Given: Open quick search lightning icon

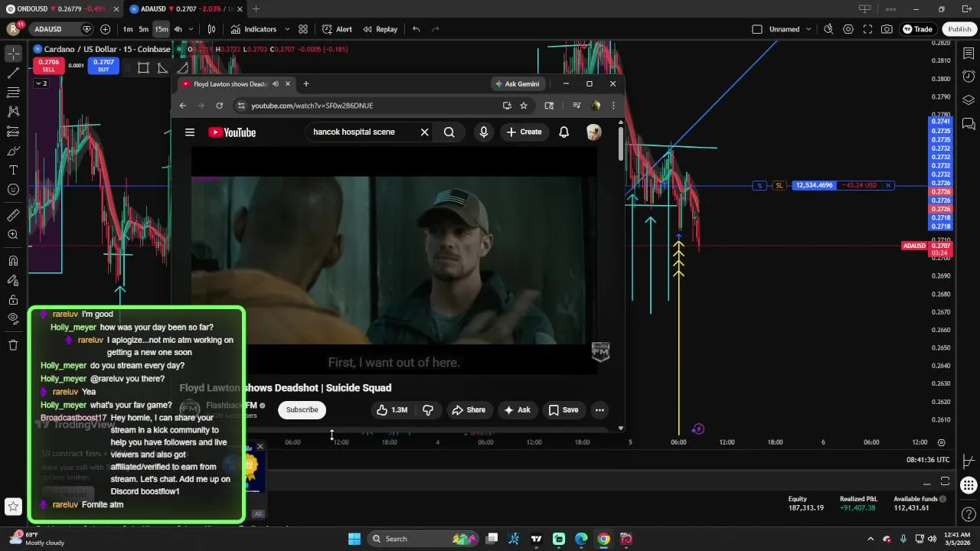Looking at the screenshot, I should 828,29.
